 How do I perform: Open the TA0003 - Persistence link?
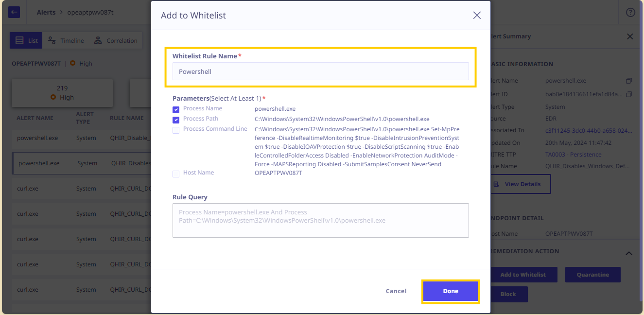click(x=574, y=154)
